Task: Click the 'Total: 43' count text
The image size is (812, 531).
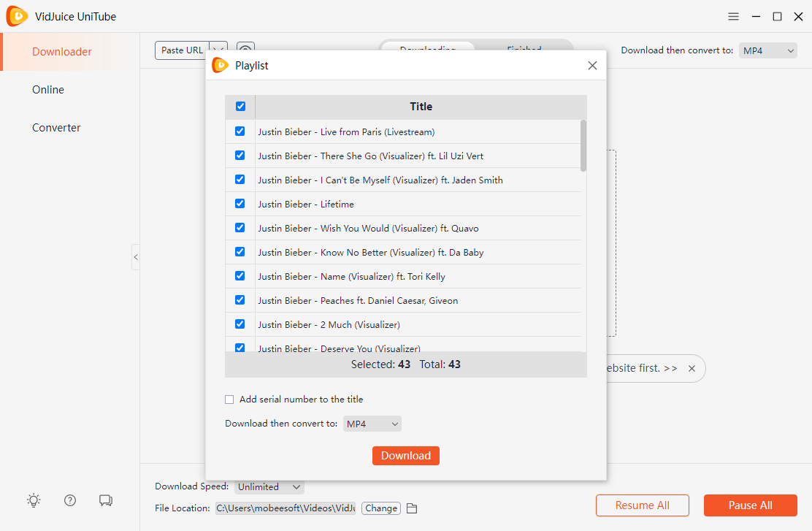Action: pos(440,364)
